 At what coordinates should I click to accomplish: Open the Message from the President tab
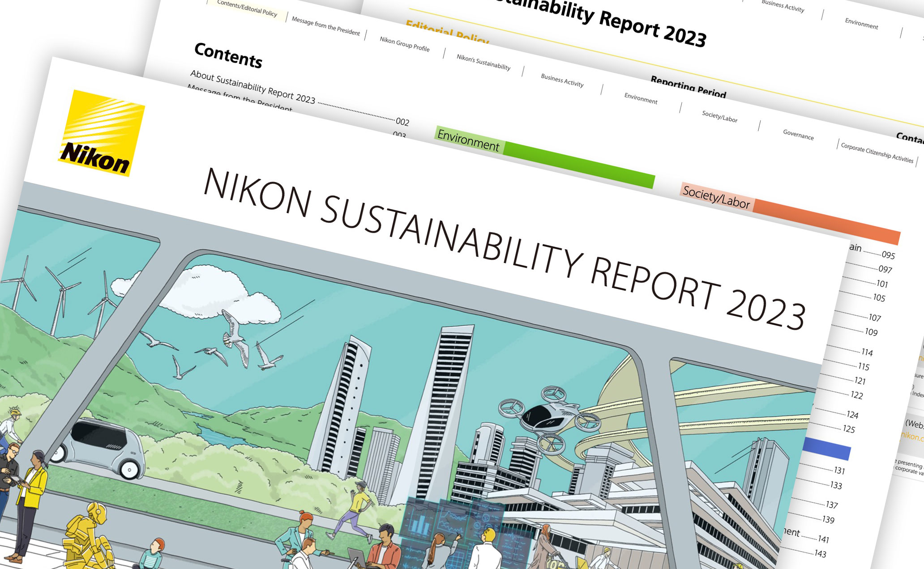pyautogui.click(x=326, y=25)
